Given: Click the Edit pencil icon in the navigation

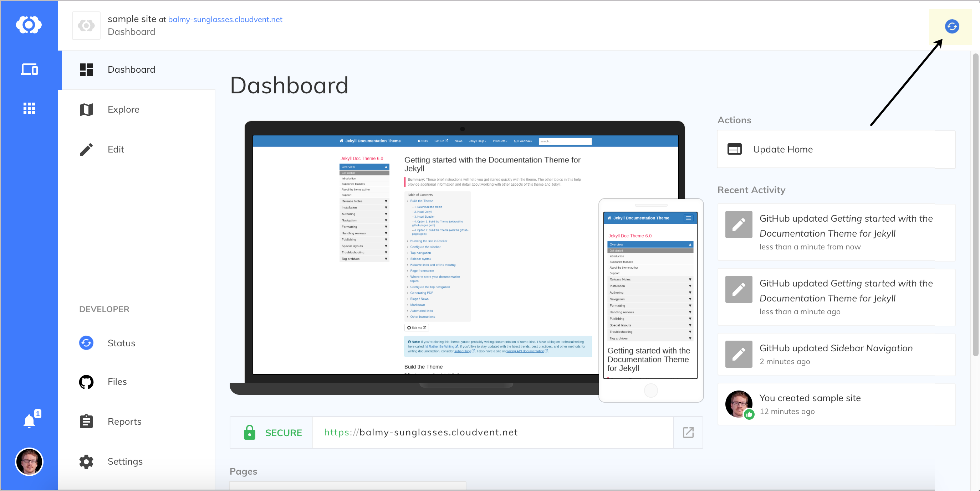Looking at the screenshot, I should (86, 149).
